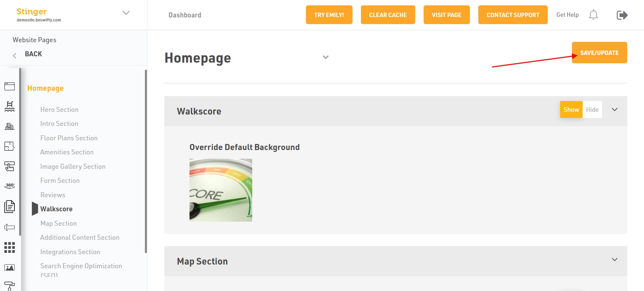Open the Homepage page selector dropdown
644x291 pixels.
[325, 57]
